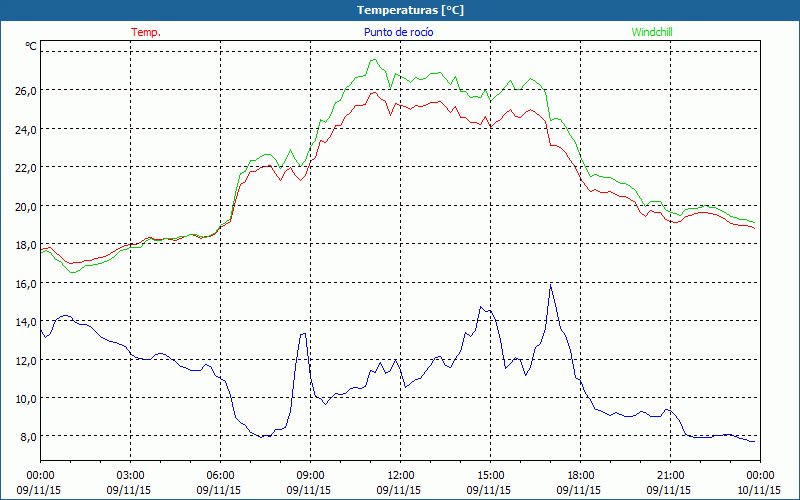Click the 22,0 y-axis label
Screen dimensions: 800x500
[26, 167]
